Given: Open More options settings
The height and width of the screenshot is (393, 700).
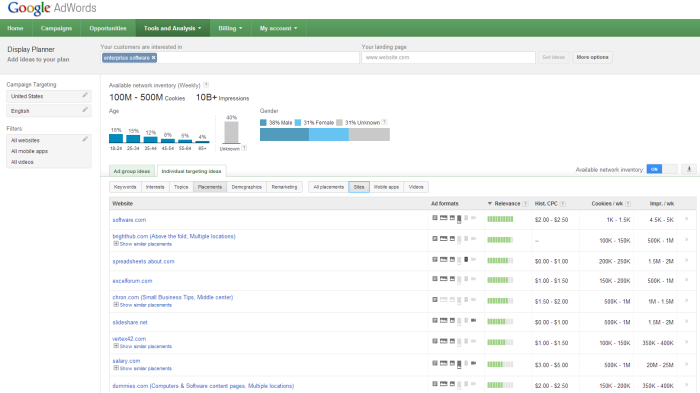Looking at the screenshot, I should pyautogui.click(x=592, y=57).
